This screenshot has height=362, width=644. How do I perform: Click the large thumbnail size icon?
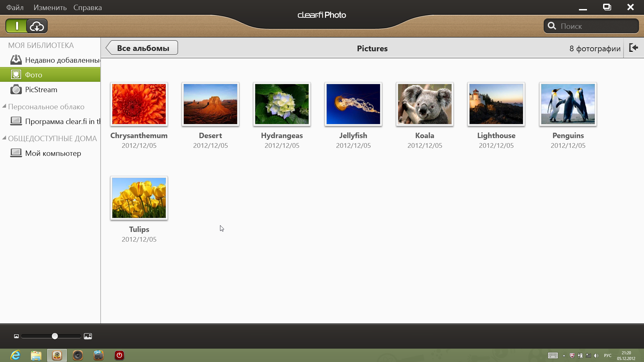(88, 336)
